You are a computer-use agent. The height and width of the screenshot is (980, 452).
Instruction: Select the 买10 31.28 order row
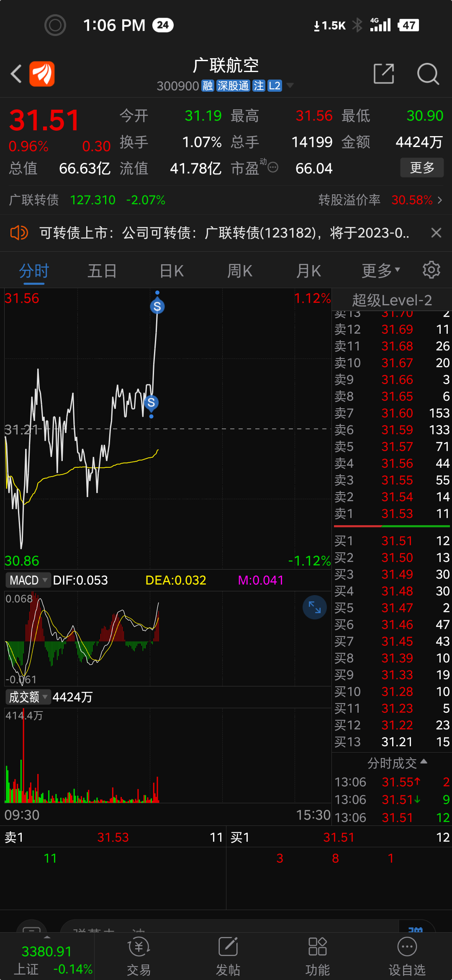pos(392,691)
